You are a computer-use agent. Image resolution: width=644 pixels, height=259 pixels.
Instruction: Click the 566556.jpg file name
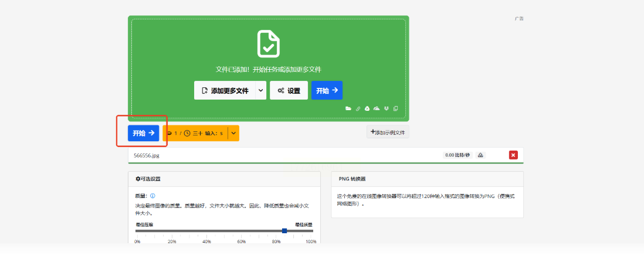[x=146, y=156]
